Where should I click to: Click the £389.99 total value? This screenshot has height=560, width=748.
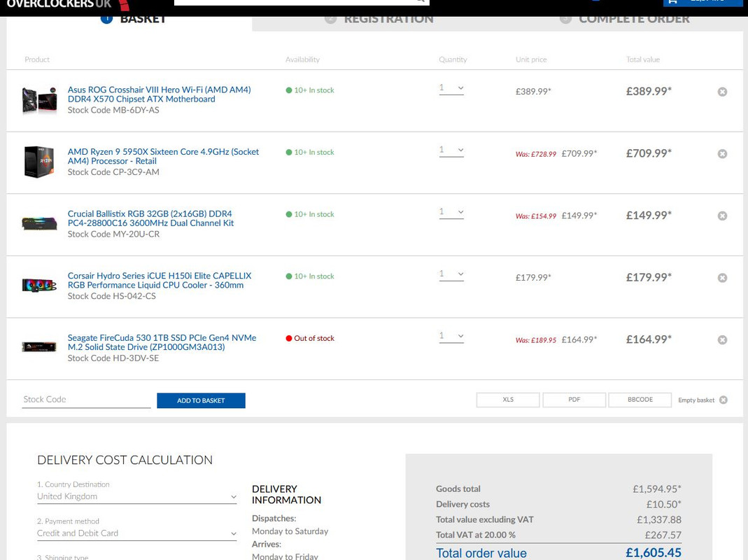[649, 91]
